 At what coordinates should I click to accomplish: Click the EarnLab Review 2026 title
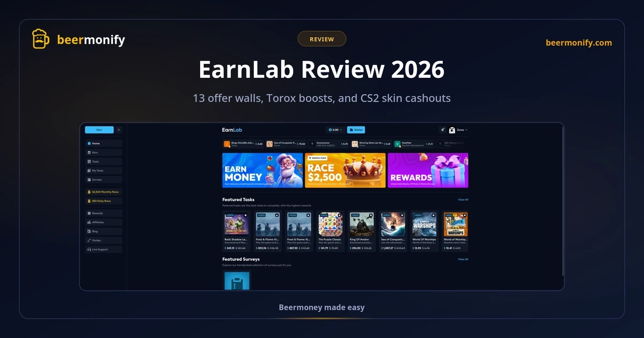322,70
